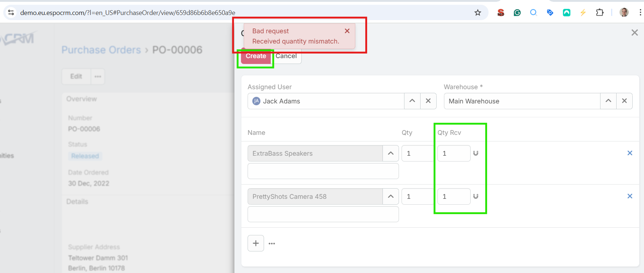Remove the ExtraBass Speakers item row
Screen dimensions: 644x273
tap(630, 153)
